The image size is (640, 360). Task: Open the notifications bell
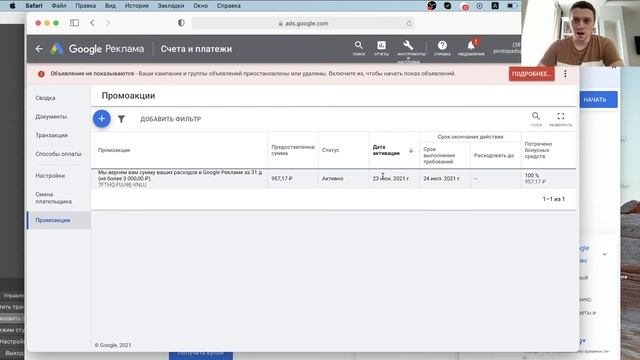pyautogui.click(x=471, y=45)
